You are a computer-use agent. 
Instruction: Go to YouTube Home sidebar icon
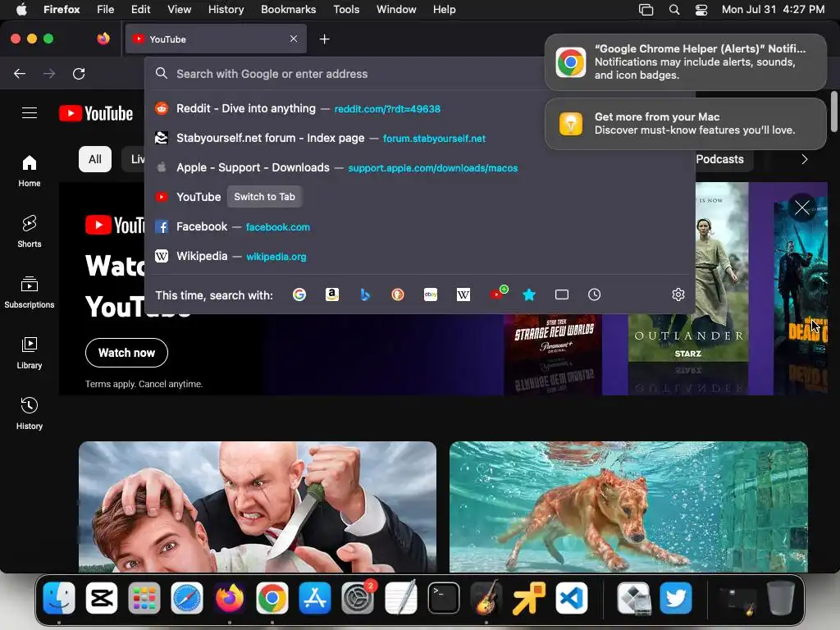tap(30, 171)
